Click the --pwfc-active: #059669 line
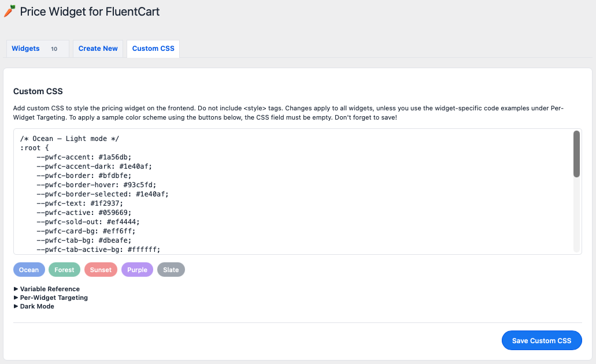This screenshot has width=596, height=364. 84,213
